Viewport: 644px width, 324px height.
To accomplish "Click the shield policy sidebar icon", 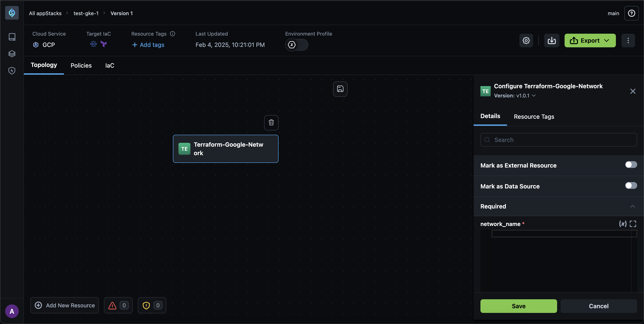I will 12,71.
